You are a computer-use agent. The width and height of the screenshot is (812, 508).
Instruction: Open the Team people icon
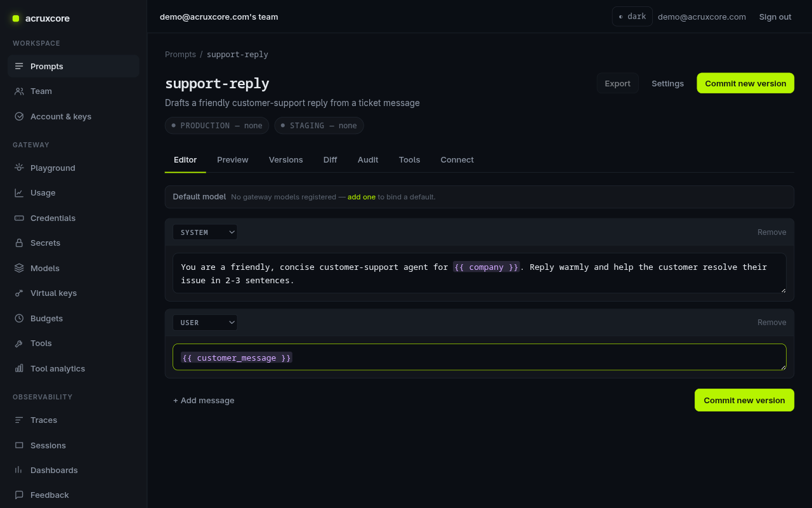point(19,91)
